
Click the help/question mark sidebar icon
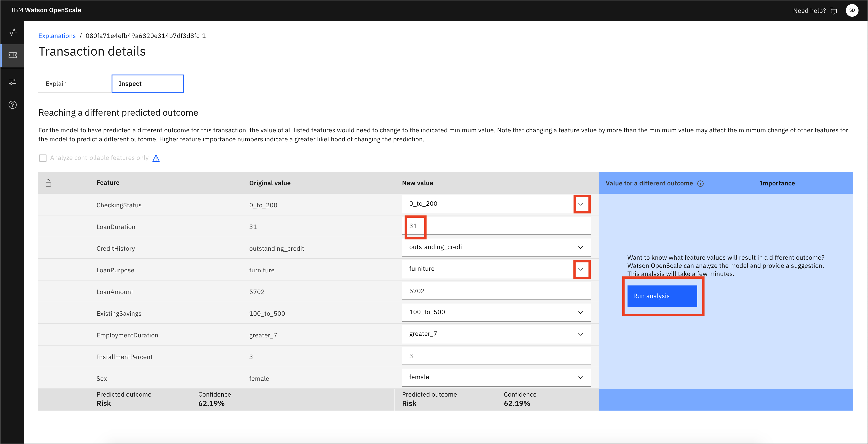[12, 105]
